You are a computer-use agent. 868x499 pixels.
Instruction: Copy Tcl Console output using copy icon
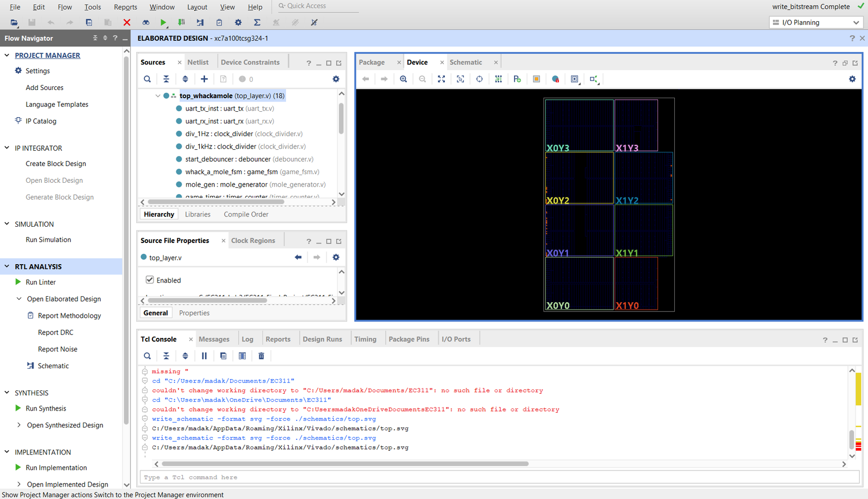[224, 356]
